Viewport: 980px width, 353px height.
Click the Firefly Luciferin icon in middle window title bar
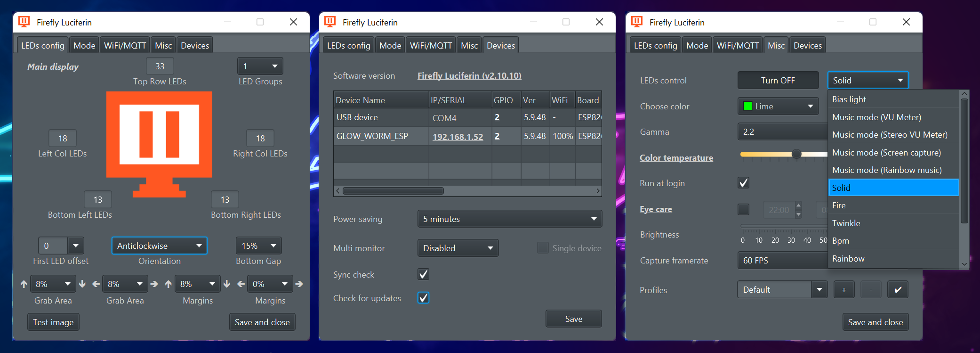(330, 22)
